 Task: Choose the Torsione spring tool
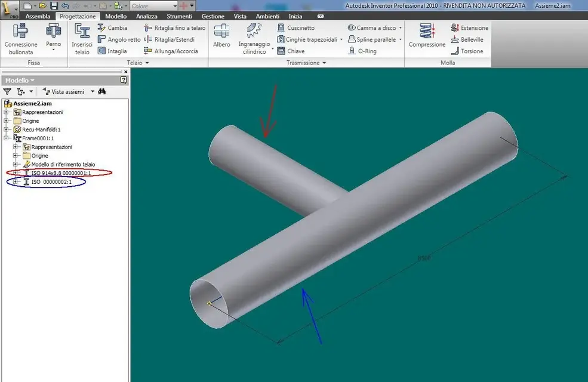467,51
